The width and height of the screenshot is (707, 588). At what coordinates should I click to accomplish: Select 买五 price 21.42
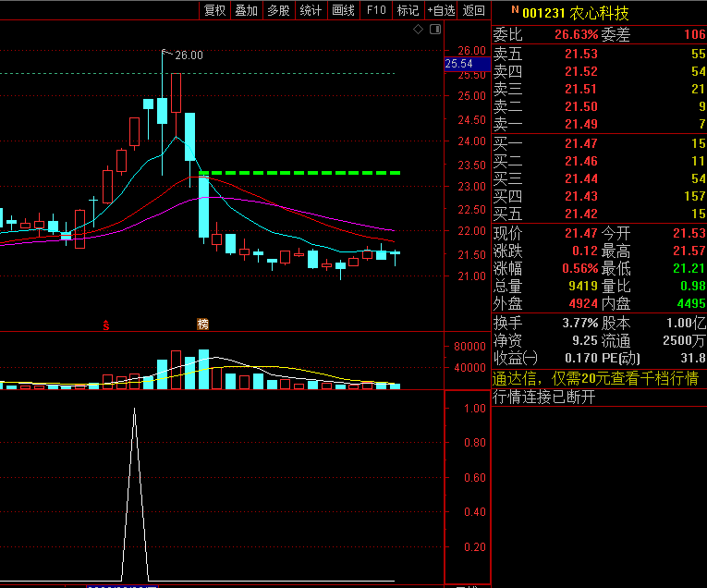coord(581,214)
